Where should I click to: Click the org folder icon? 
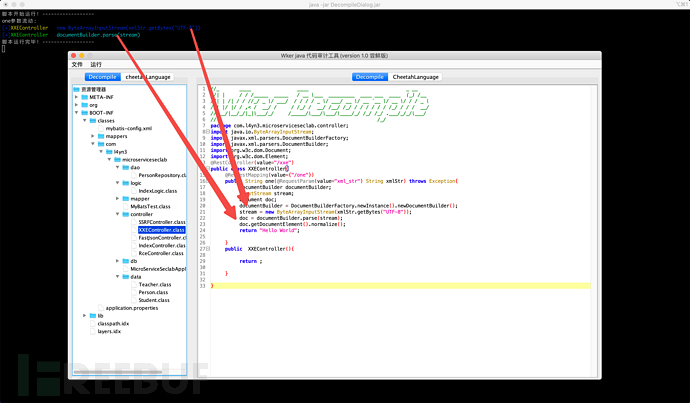pos(84,105)
